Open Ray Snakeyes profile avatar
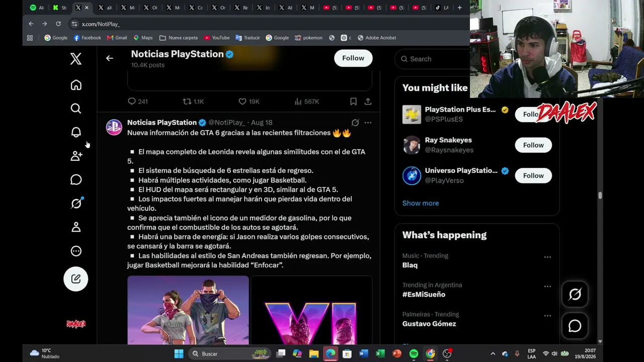Viewport: 644px width, 362px height. pyautogui.click(x=412, y=145)
